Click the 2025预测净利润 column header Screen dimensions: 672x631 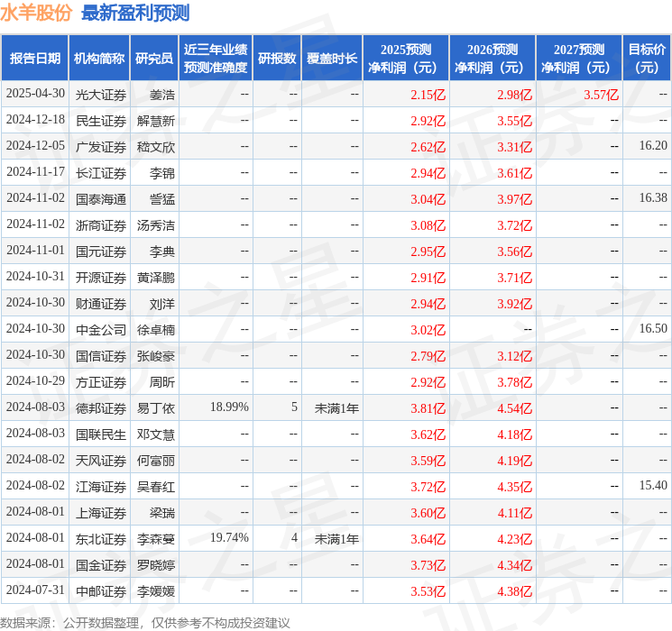click(x=405, y=59)
